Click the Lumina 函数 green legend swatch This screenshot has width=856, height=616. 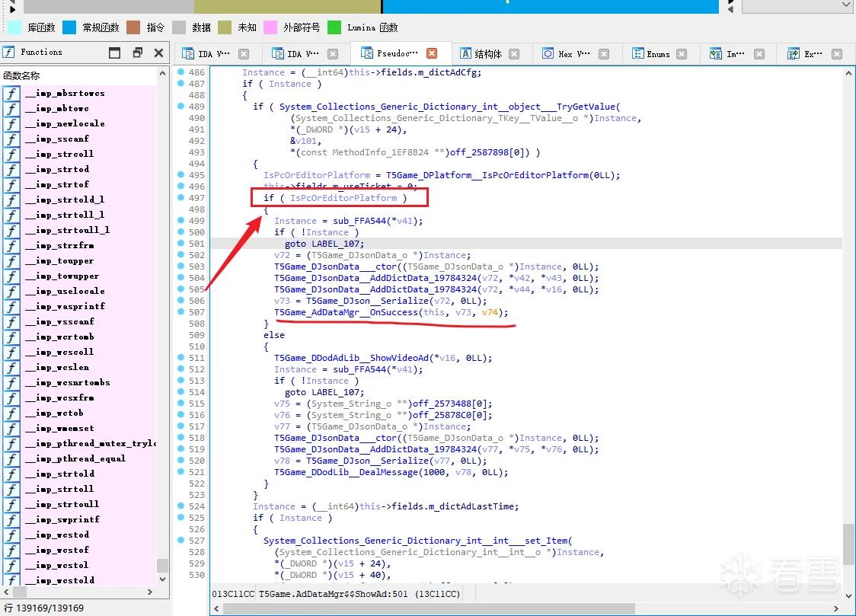pyautogui.click(x=334, y=27)
